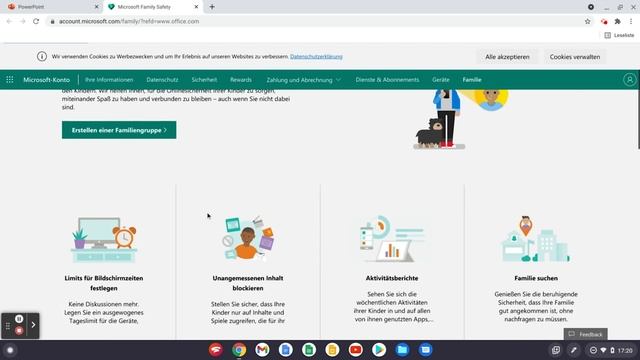The width and height of the screenshot is (640, 360).
Task: Open the browser extensions puzzle icon
Action: pyautogui.click(x=618, y=21)
